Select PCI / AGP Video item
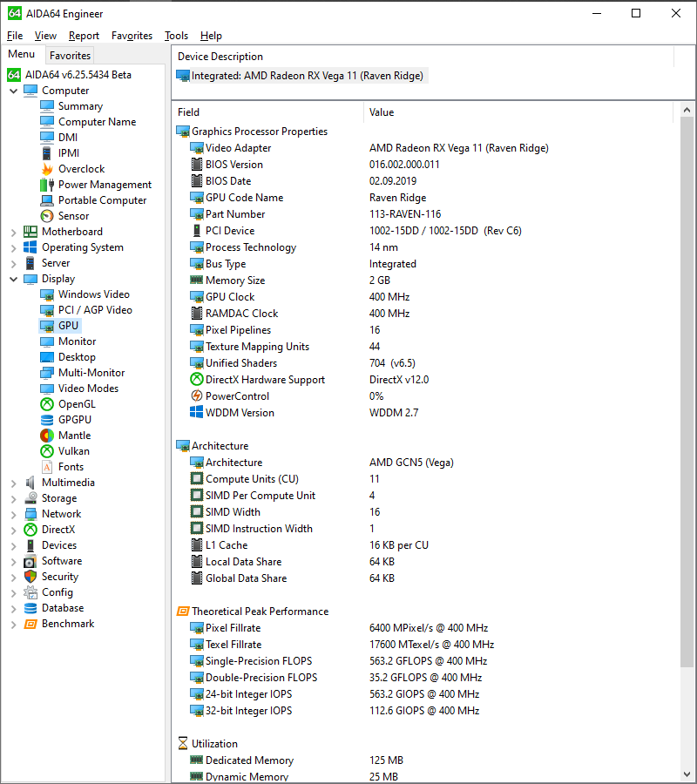Image resolution: width=697 pixels, height=784 pixels. 95,310
